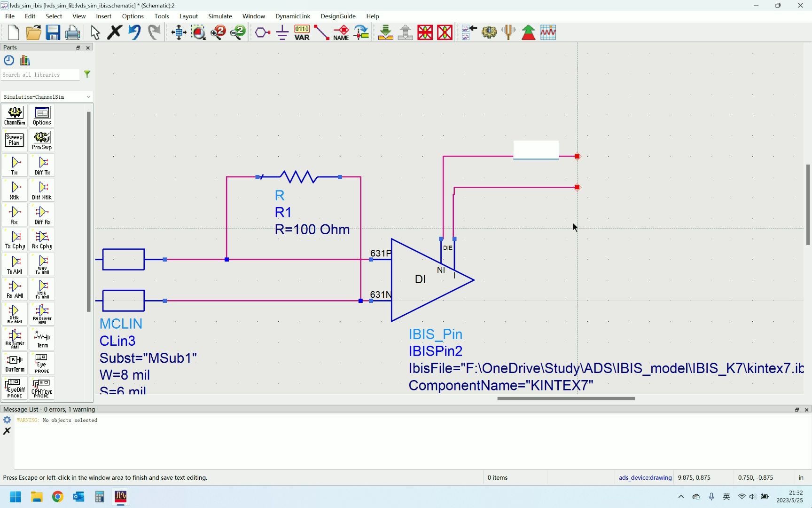Expand the Simulation-ChannelSim palette dropdown
This screenshot has width=812, height=508.
click(47, 97)
